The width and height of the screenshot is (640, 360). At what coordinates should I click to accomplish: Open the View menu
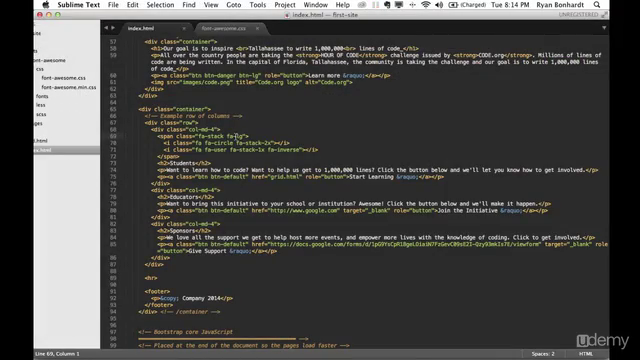pyautogui.click(x=211, y=5)
